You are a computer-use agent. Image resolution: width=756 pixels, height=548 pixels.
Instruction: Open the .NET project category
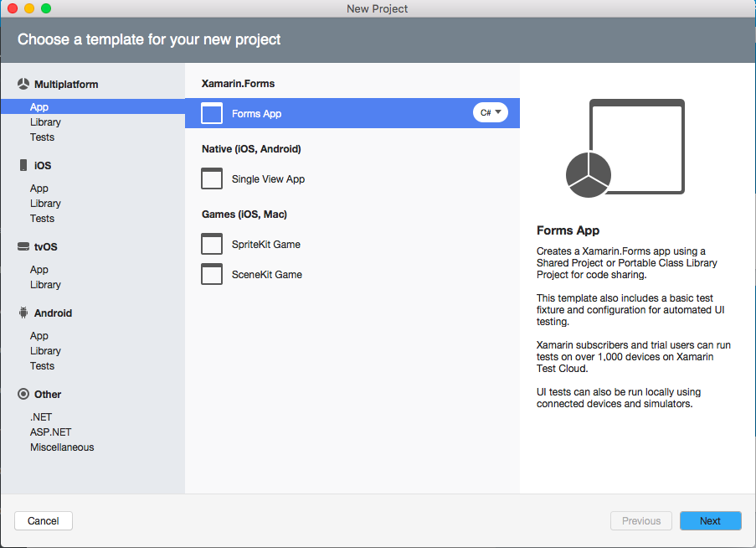[x=41, y=417]
